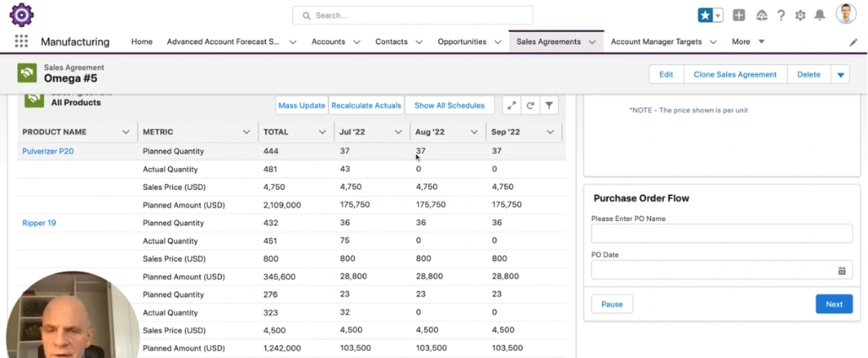Image resolution: width=868 pixels, height=358 pixels.
Task: Expand the Accounts tab dropdown chevron
Action: tap(357, 42)
